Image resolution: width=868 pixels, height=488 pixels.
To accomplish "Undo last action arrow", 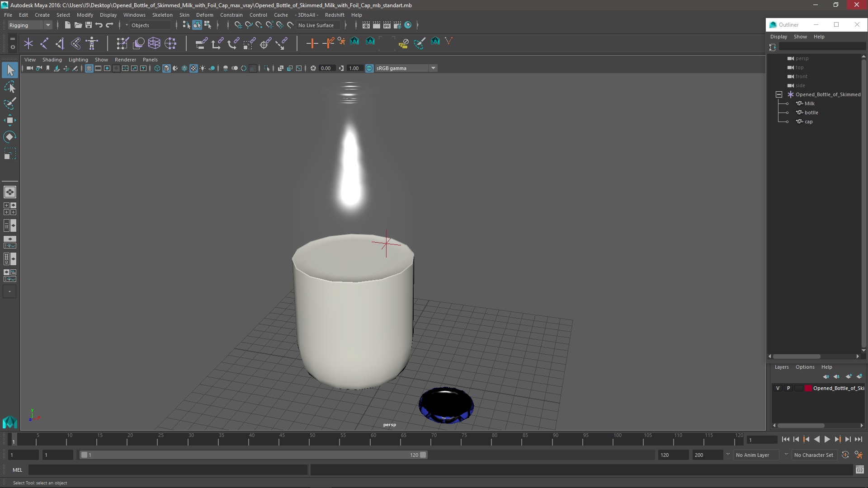I will (99, 25).
